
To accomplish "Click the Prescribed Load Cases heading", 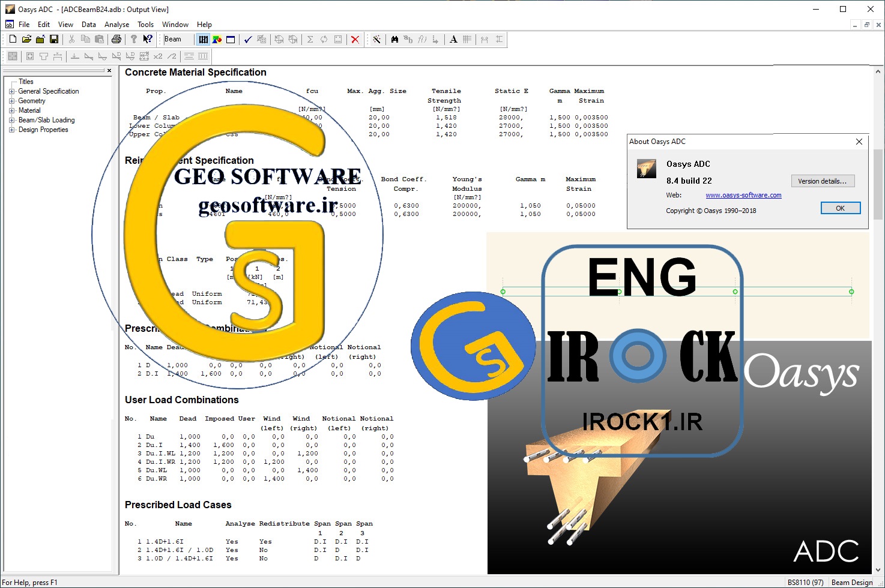I will click(x=178, y=505).
